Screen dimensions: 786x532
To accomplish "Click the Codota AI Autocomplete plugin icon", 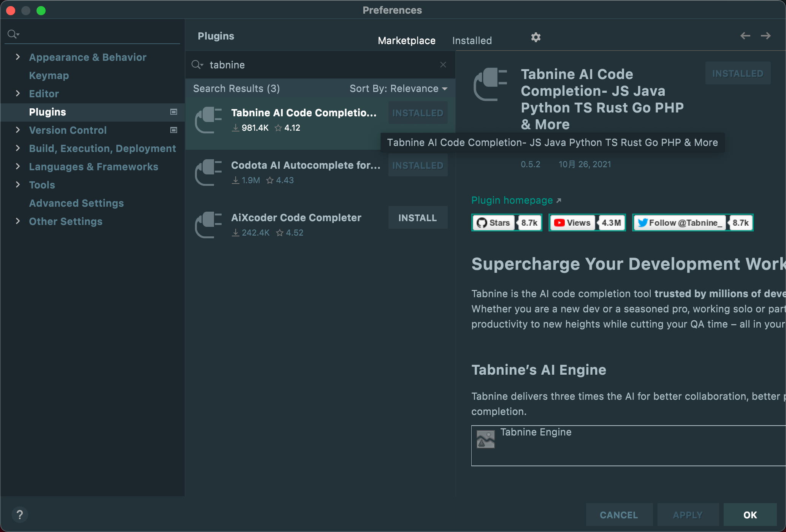I will 208,173.
